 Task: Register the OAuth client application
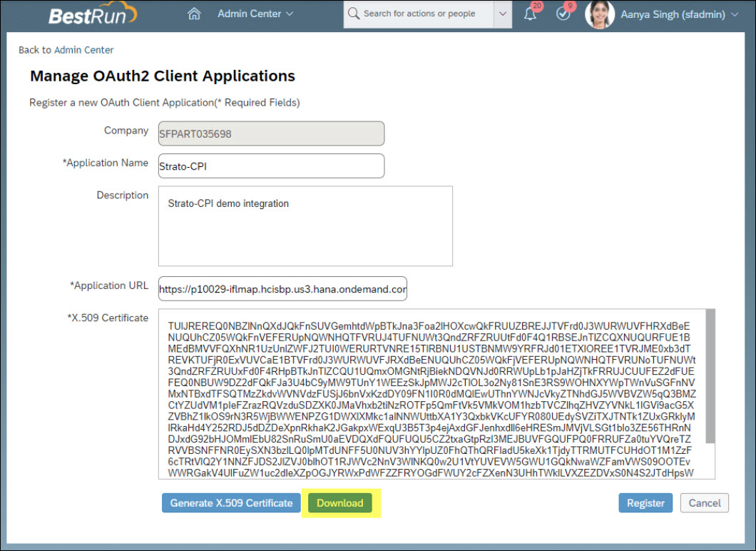[x=645, y=503]
